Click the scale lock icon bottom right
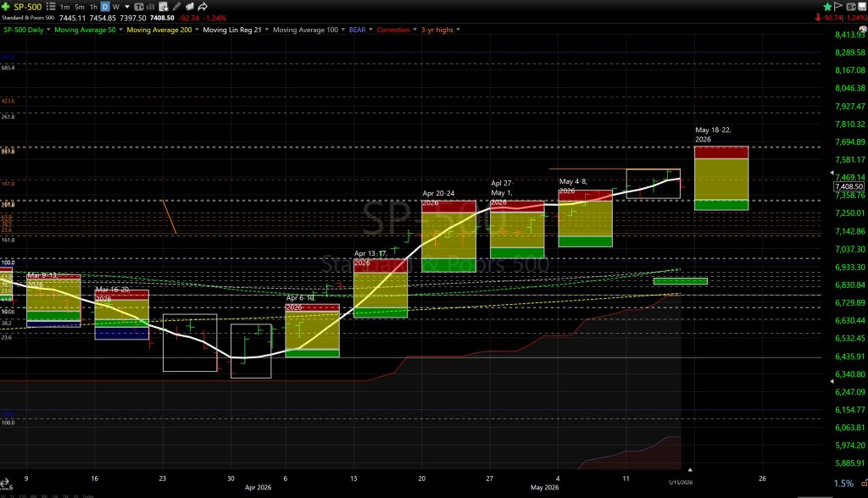868x498 pixels. (864, 484)
